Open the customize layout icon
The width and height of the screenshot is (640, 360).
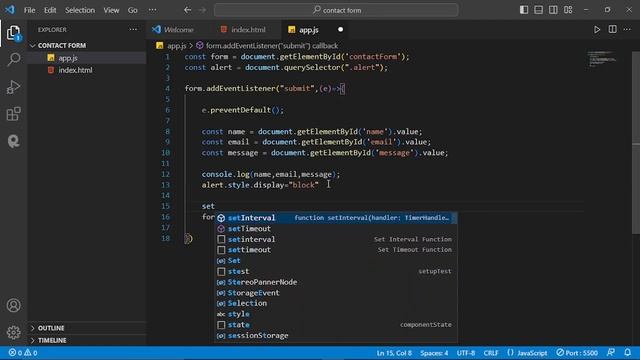coord(568,10)
